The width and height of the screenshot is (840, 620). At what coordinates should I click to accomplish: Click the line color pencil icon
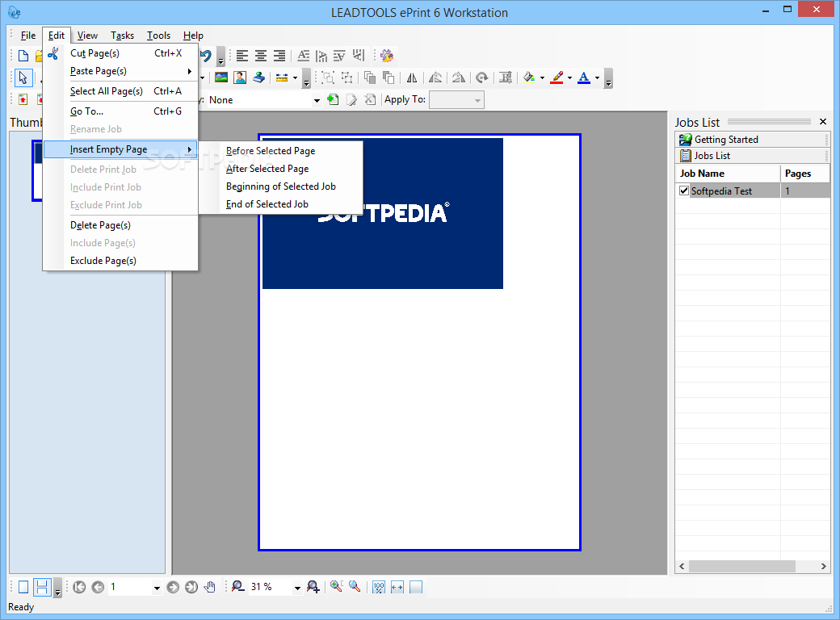(557, 77)
